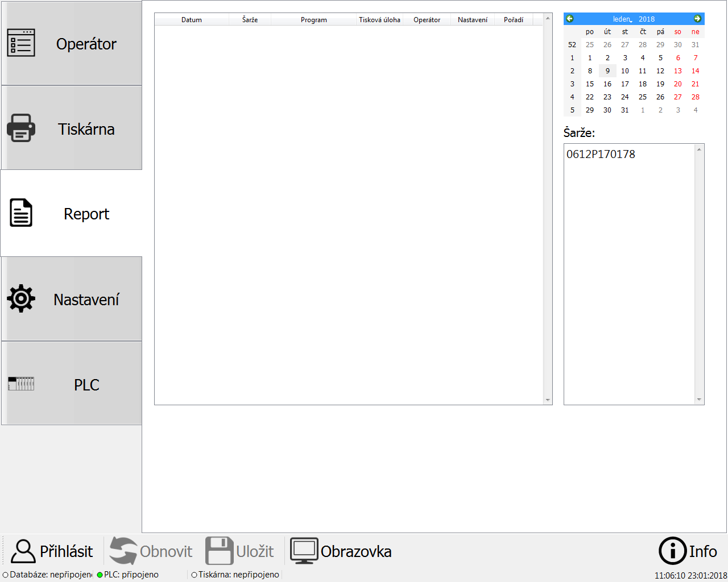This screenshot has height=582, width=728.
Task: Click the Obnovit button label
Action: point(166,551)
